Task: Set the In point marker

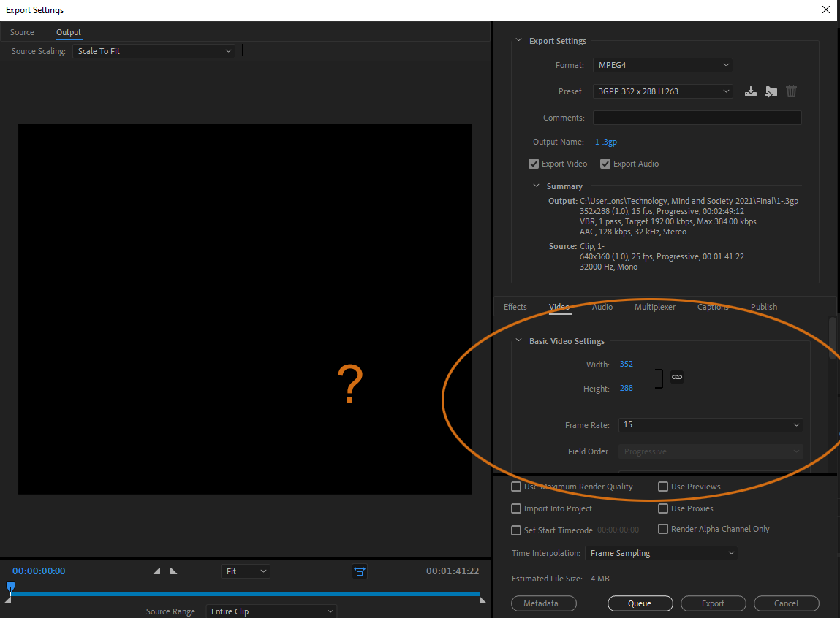Action: (x=156, y=571)
